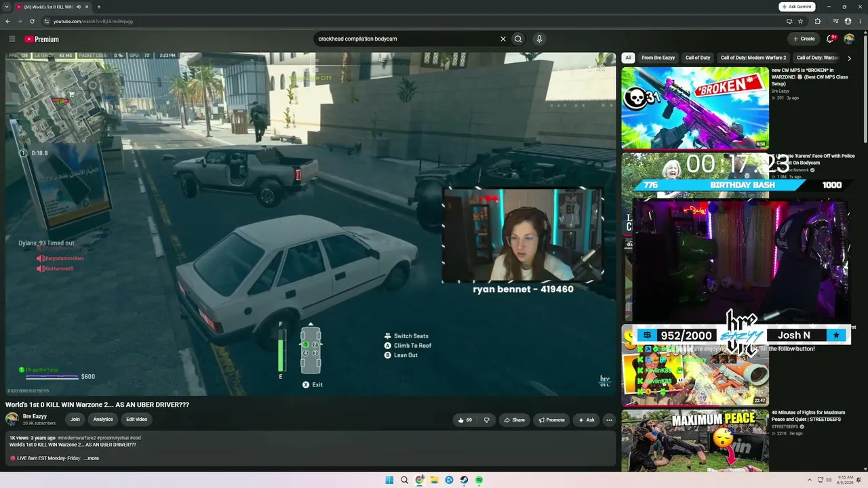Open '40 Minutes of Fights' video title
The height and width of the screenshot is (488, 868).
click(x=808, y=415)
